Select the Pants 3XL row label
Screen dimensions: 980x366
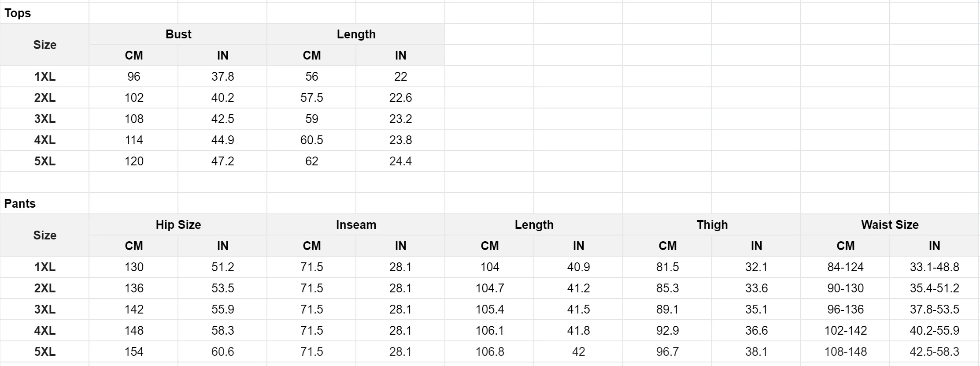click(x=44, y=310)
